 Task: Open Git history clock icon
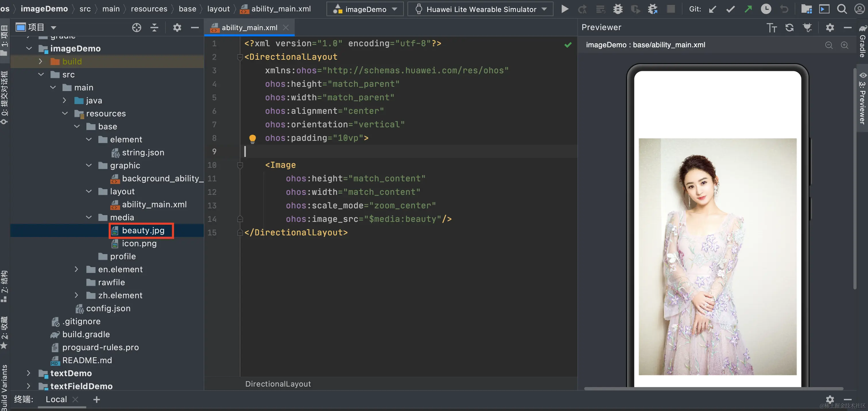766,9
